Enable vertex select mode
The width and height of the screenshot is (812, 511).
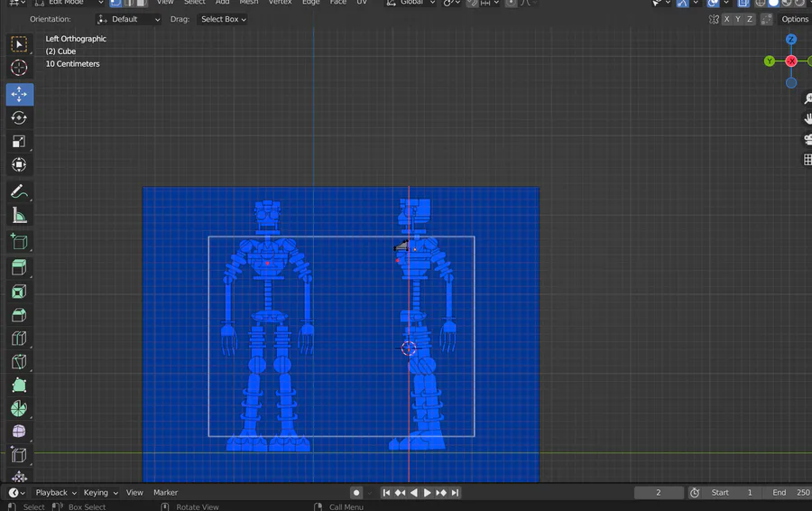(115, 3)
